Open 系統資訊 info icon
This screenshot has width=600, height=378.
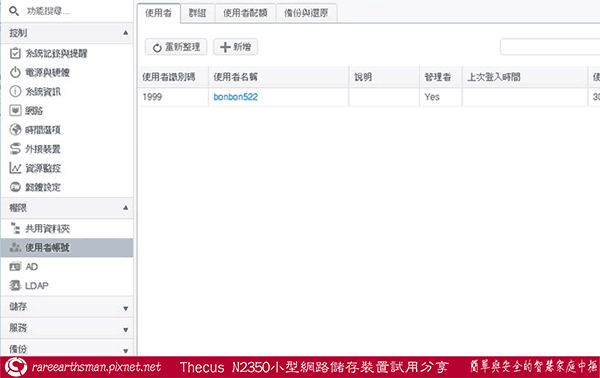pos(15,91)
